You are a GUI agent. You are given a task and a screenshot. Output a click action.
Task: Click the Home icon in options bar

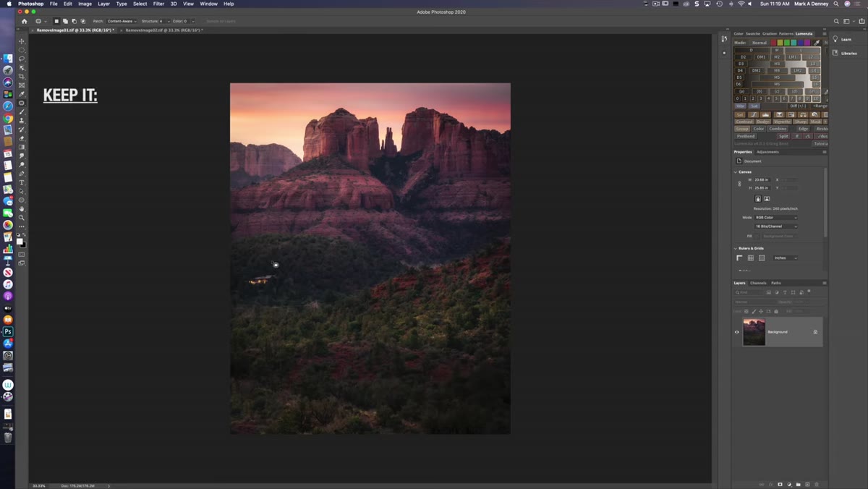[x=24, y=22]
